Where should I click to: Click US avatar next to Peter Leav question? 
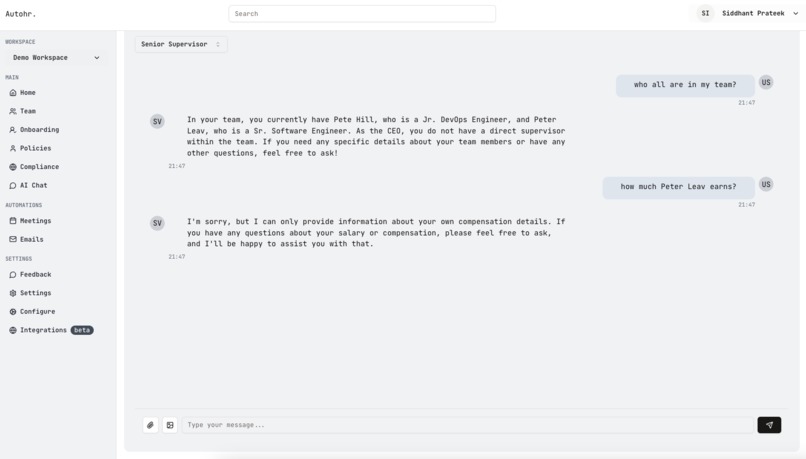click(x=766, y=184)
